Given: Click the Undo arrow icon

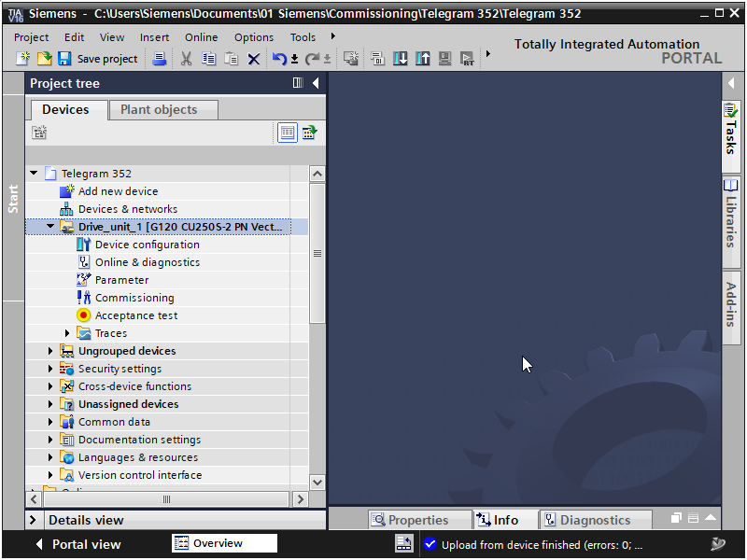Looking at the screenshot, I should pyautogui.click(x=279, y=59).
